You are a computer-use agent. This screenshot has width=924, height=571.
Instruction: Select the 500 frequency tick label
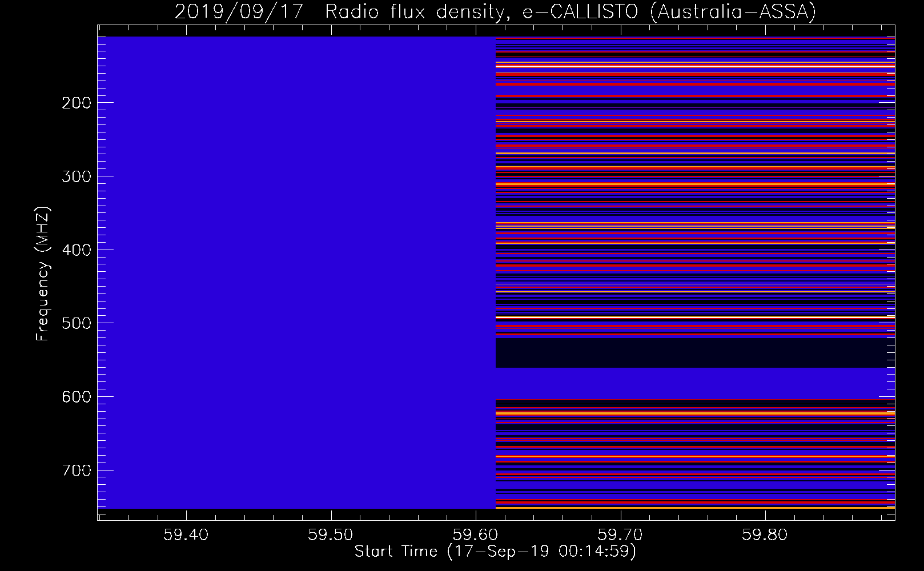(x=76, y=323)
